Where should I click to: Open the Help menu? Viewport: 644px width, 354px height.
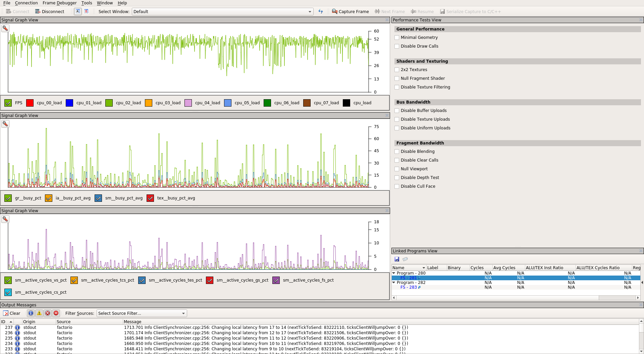coord(122,3)
